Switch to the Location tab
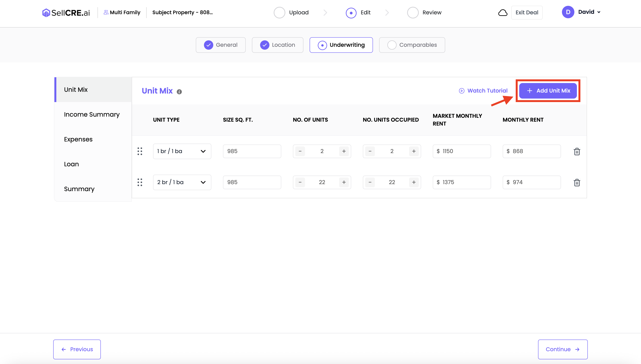This screenshot has width=641, height=364. (x=277, y=45)
